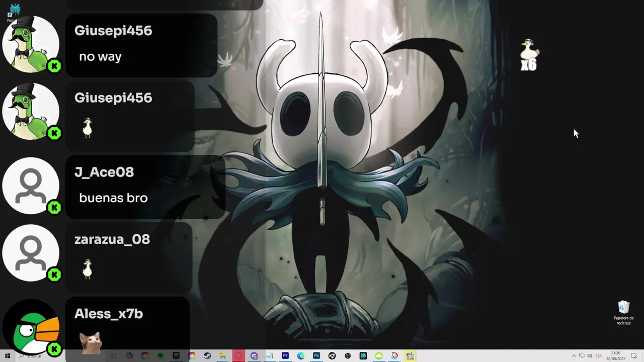Open Opera GX browser in taskbar
The height and width of the screenshot is (362, 644).
pos(238,356)
